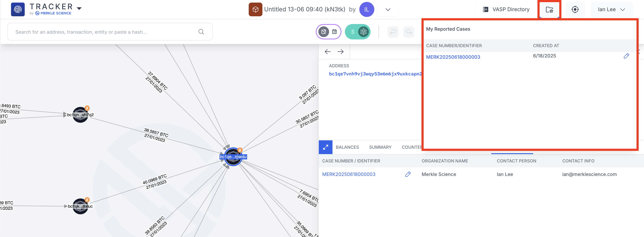Switch toggle to hide-dates mode
This screenshot has height=237, width=644.
click(x=324, y=32)
